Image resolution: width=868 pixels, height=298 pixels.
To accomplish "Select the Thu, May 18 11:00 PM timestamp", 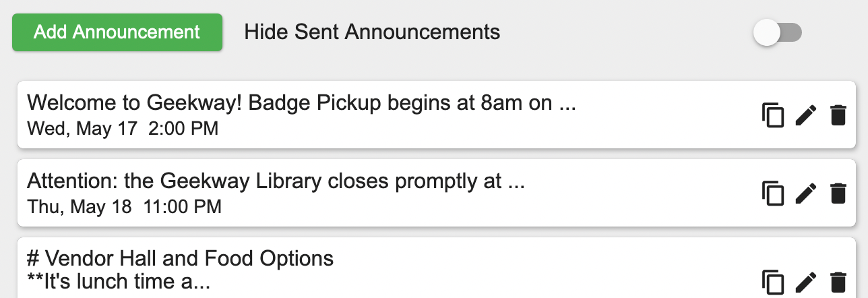I will click(x=124, y=206).
